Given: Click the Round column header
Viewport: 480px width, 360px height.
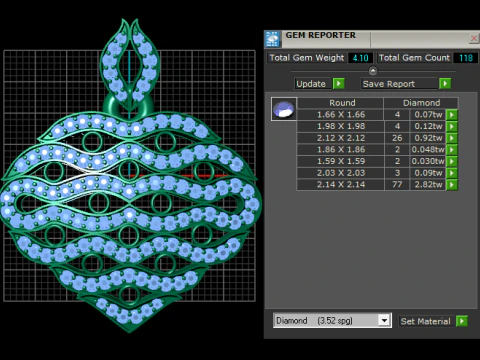Looking at the screenshot, I should pos(340,103).
